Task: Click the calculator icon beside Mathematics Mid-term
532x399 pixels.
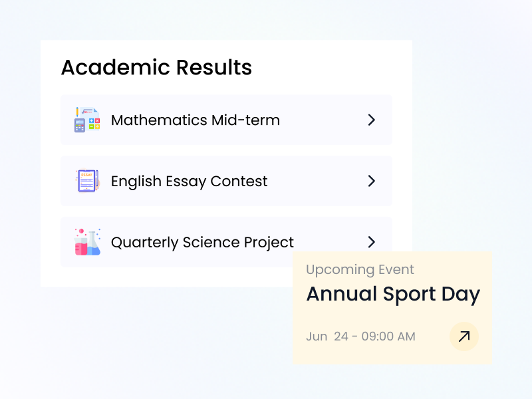Action: pos(87,120)
